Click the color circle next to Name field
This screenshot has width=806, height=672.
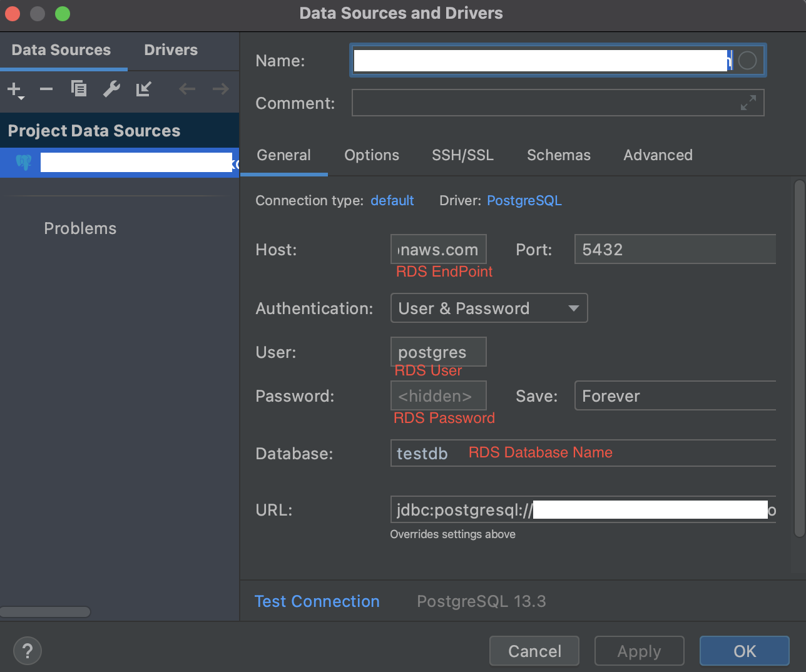point(748,61)
